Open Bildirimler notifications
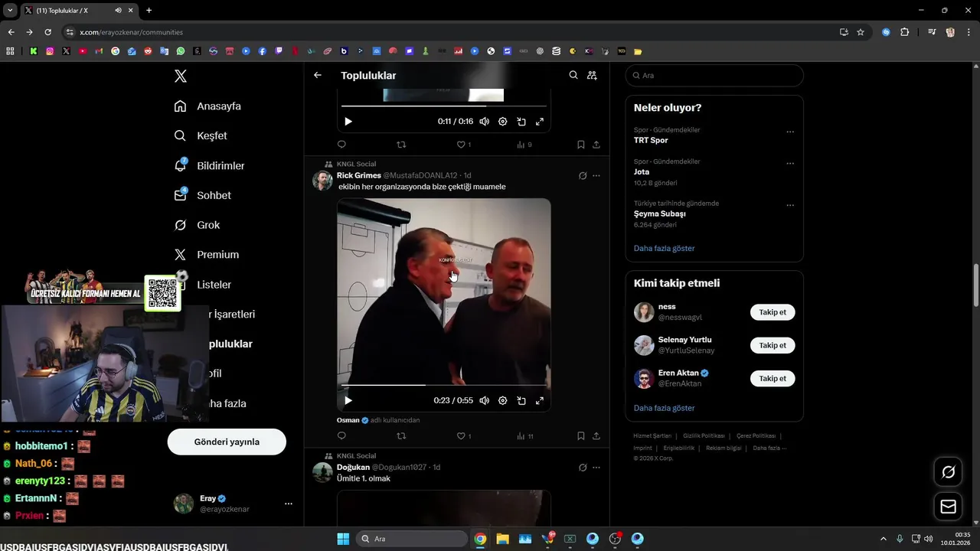 (x=209, y=165)
